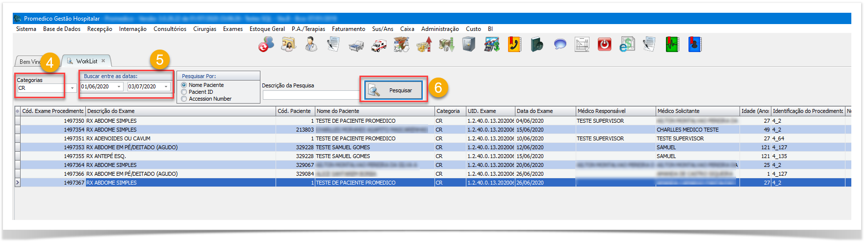Select the Nome Paciente radio button
Viewport: 868px width, 244px height.
(x=184, y=85)
